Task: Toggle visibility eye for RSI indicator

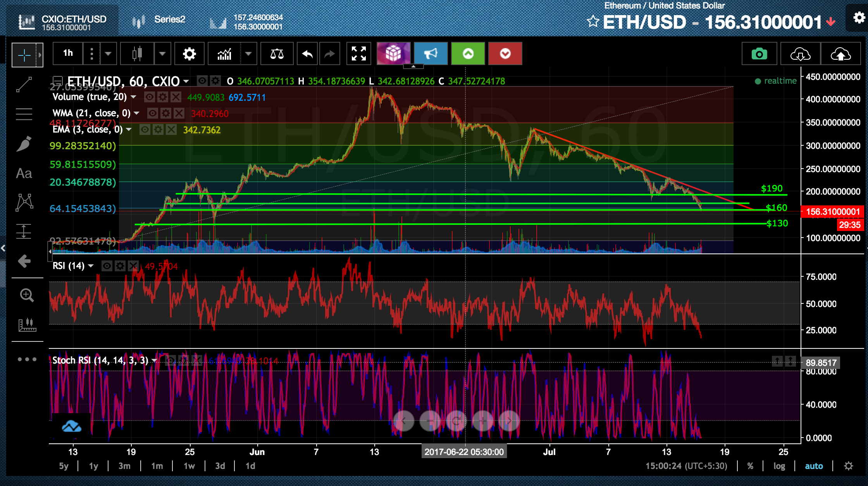Action: [107, 266]
